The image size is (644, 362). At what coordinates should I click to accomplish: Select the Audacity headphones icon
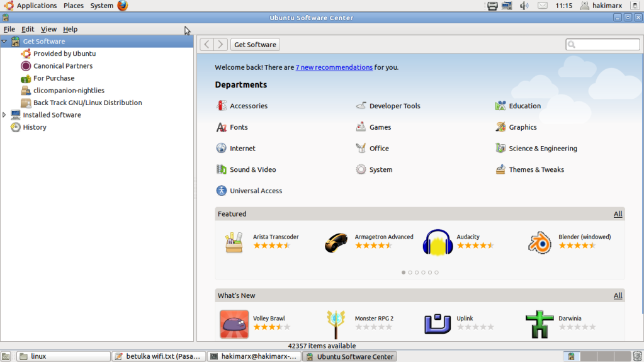[x=438, y=242]
